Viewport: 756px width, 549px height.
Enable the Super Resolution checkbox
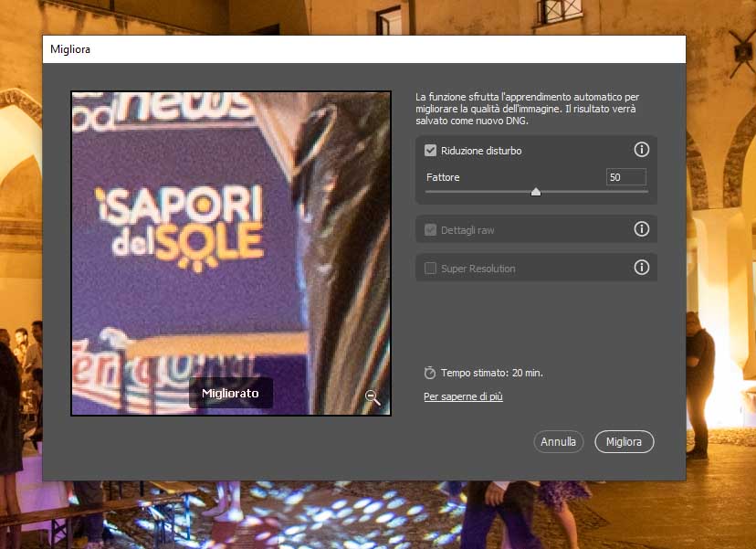pyautogui.click(x=430, y=269)
